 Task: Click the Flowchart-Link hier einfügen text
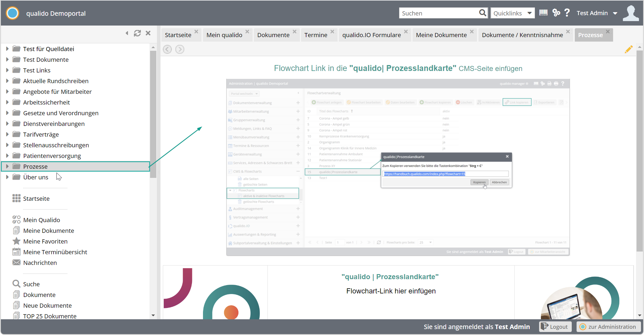coord(391,291)
